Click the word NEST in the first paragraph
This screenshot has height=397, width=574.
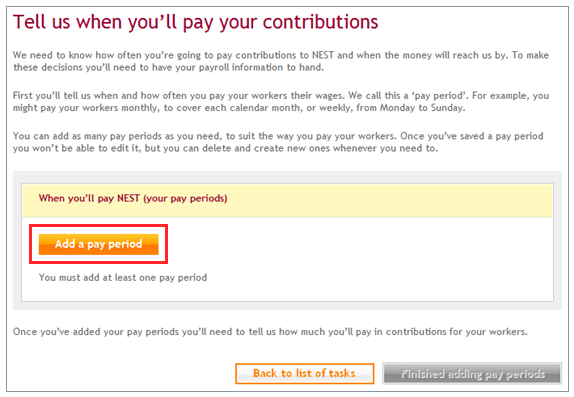pyautogui.click(x=323, y=55)
